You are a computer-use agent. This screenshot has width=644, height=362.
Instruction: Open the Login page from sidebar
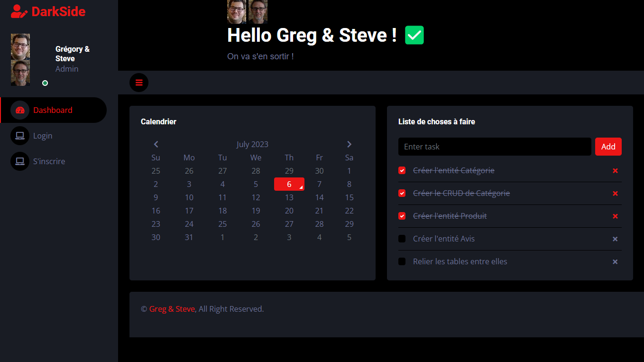[43, 136]
